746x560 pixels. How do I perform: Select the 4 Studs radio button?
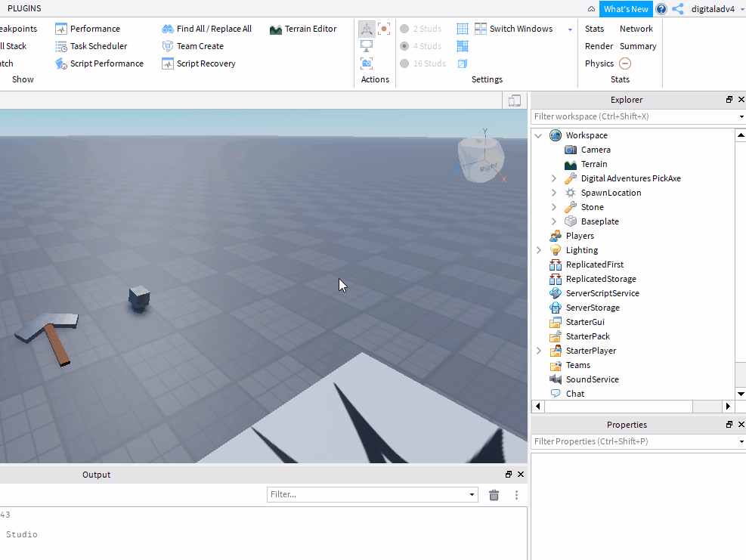[404, 46]
